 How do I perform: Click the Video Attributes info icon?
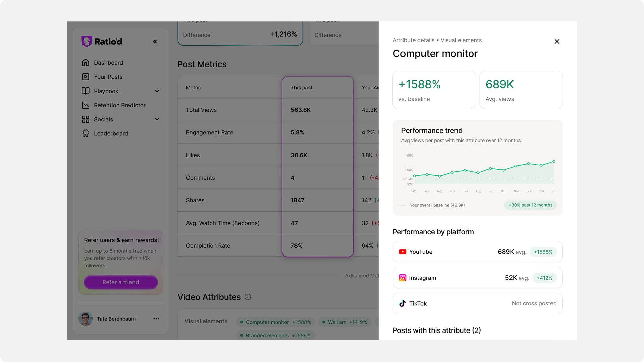(248, 297)
